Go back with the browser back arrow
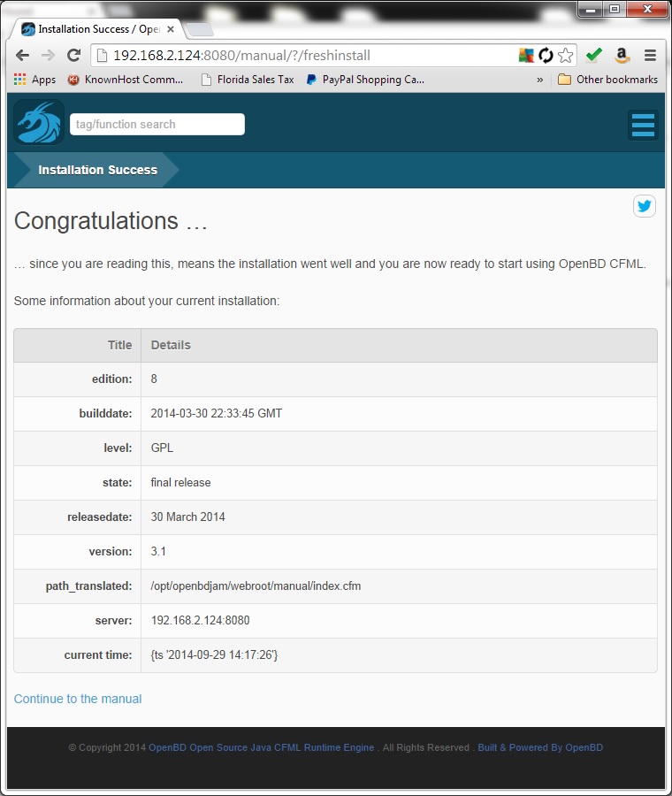This screenshot has width=672, height=796. pos(22,56)
